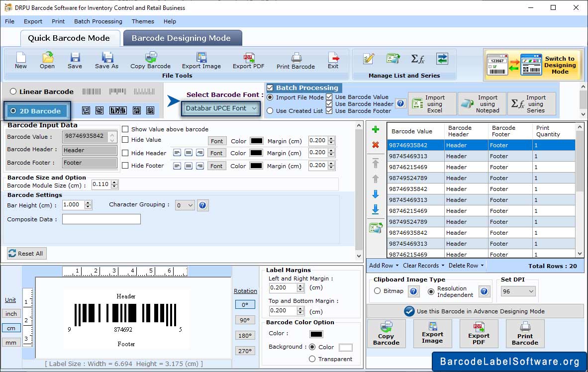Screen dimensions: 588x372
Task: Select Linear Barcode radio button
Action: (x=13, y=92)
